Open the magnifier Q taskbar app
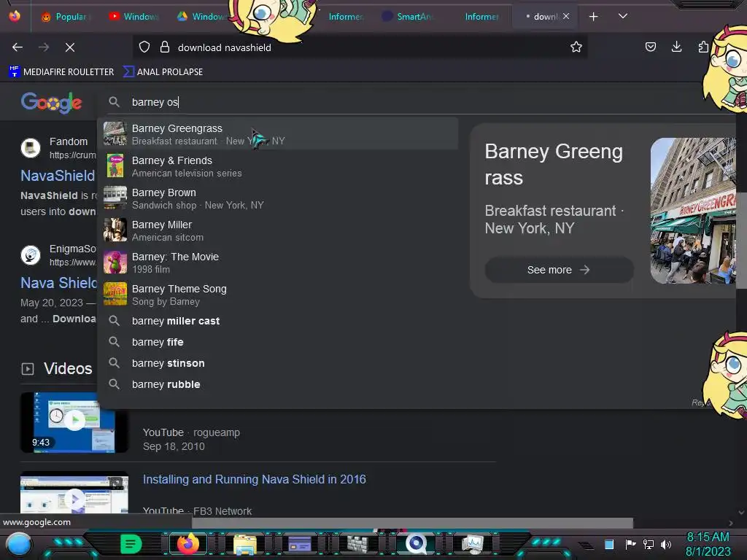Image resolution: width=747 pixels, height=560 pixels. (416, 544)
